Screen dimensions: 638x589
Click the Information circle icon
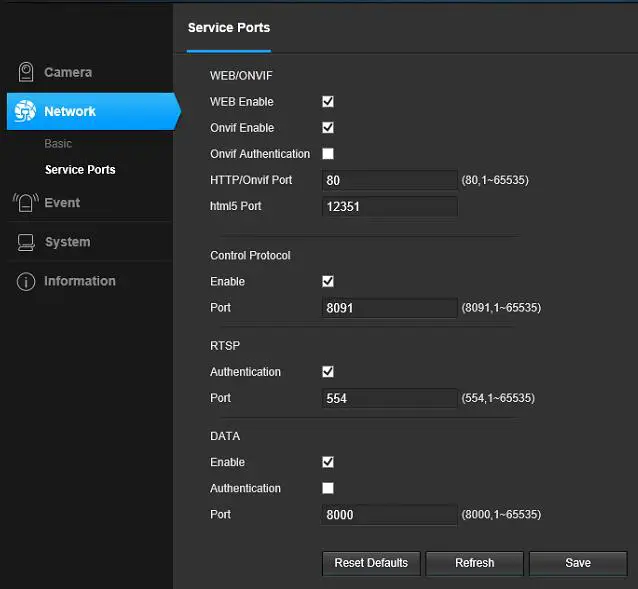(x=26, y=282)
